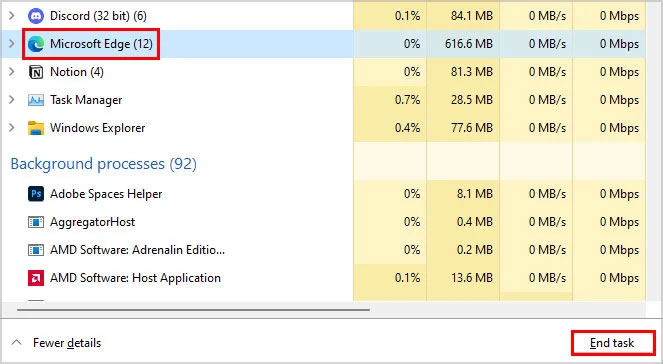Click Discord memory value 84.1 MB
This screenshot has width=663, height=364.
pyautogui.click(x=471, y=16)
